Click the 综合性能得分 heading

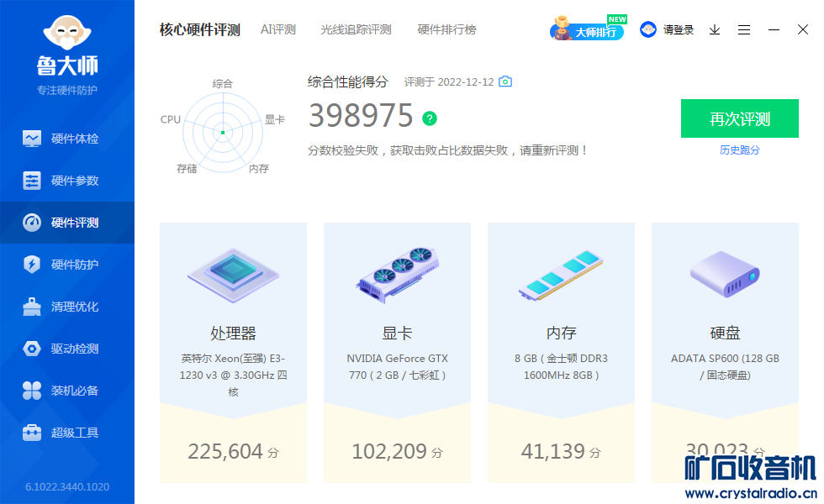click(x=348, y=82)
